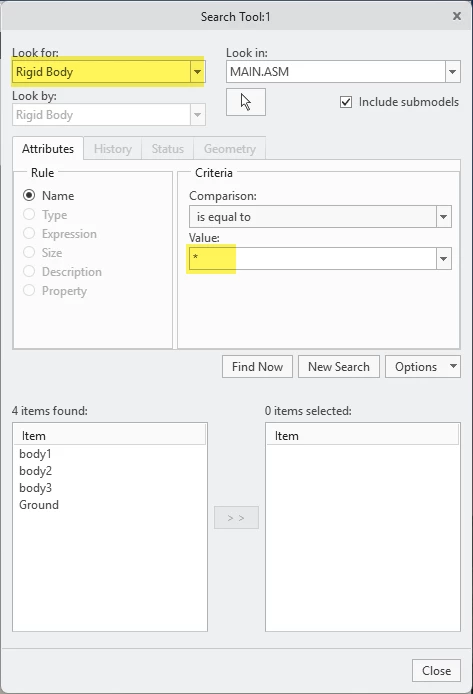
Task: Toggle the Include submodels checkbox
Action: [x=346, y=102]
